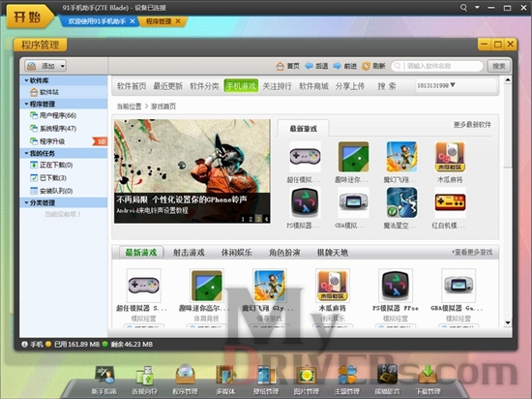This screenshot has height=399, width=532.
Task: Open 编辑影音 in the bottom dock
Action: (387, 380)
